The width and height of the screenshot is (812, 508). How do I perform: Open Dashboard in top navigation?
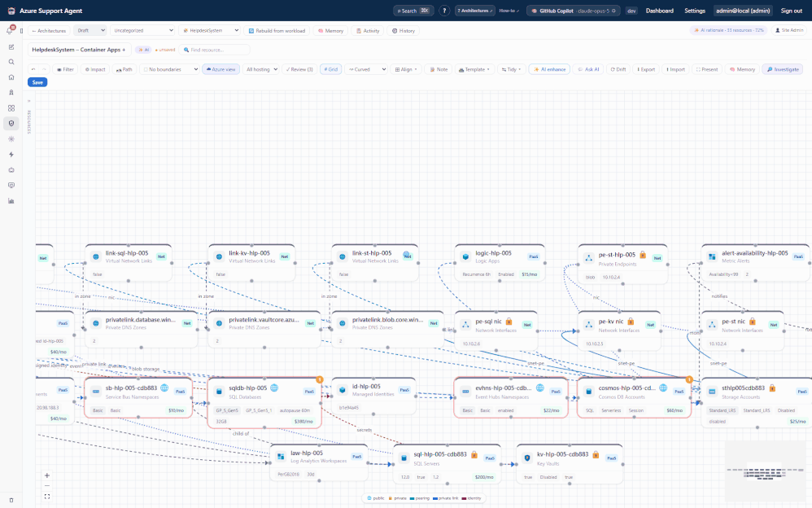point(659,11)
